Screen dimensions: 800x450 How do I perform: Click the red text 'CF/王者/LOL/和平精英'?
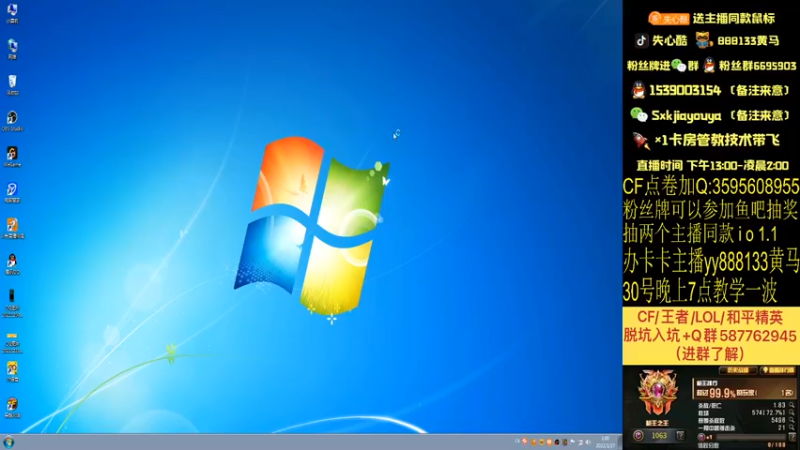[x=710, y=317]
